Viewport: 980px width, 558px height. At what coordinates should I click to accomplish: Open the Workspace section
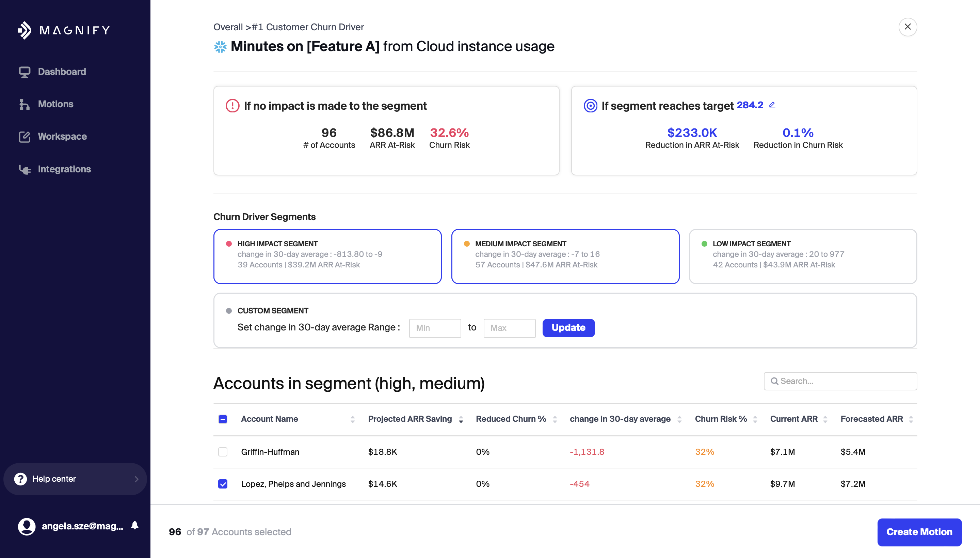62,136
